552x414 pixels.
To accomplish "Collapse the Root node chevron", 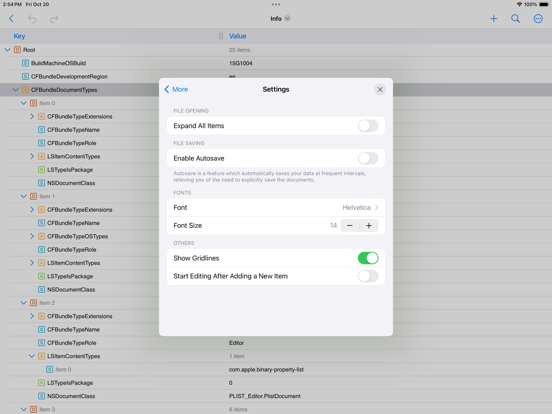I will (7, 50).
